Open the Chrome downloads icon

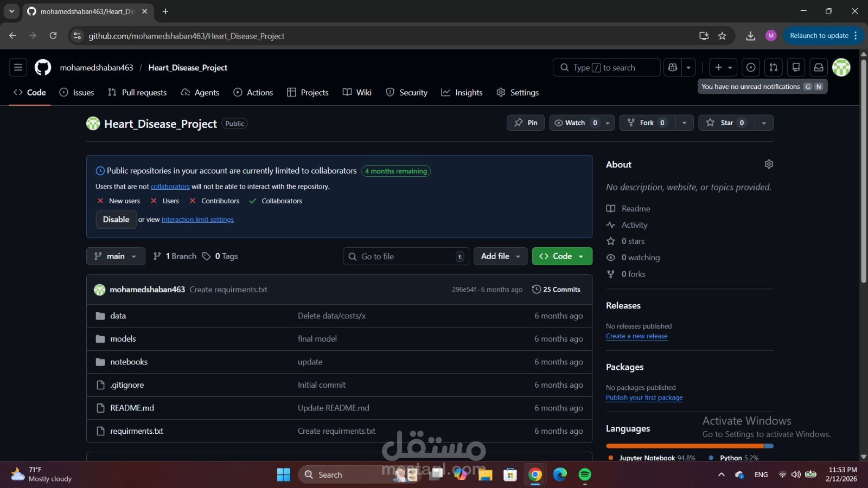point(750,36)
